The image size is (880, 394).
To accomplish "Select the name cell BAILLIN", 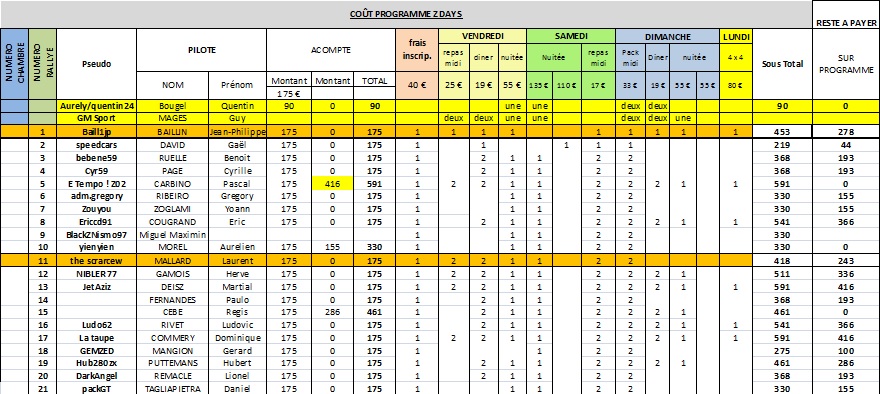I will pyautogui.click(x=173, y=132).
